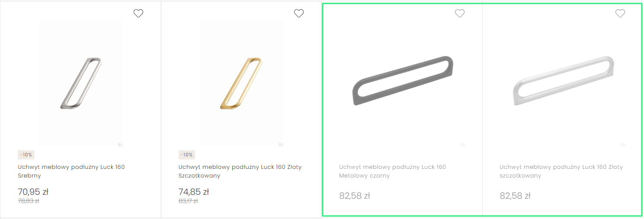Image resolution: width=644 pixels, height=219 pixels.
Task: Go to Luck 160 Metalowy czarny product title
Action: [392, 171]
